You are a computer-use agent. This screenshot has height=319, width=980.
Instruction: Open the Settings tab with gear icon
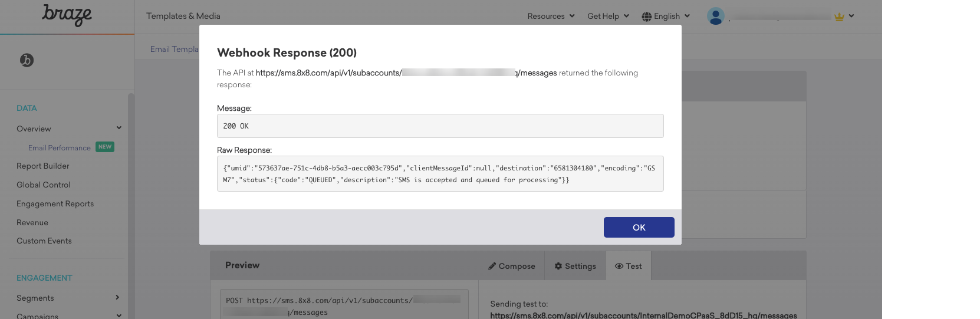pyautogui.click(x=575, y=266)
